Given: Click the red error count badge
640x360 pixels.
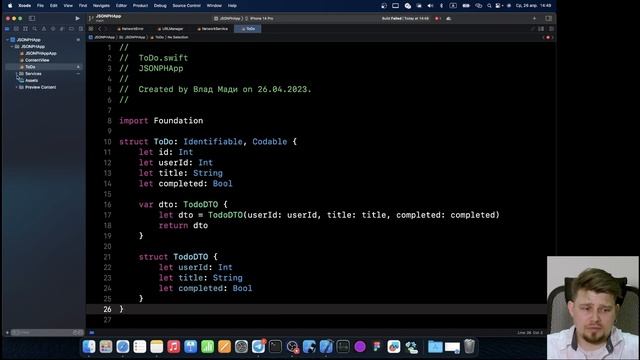Looking at the screenshot, I should tap(438, 18).
